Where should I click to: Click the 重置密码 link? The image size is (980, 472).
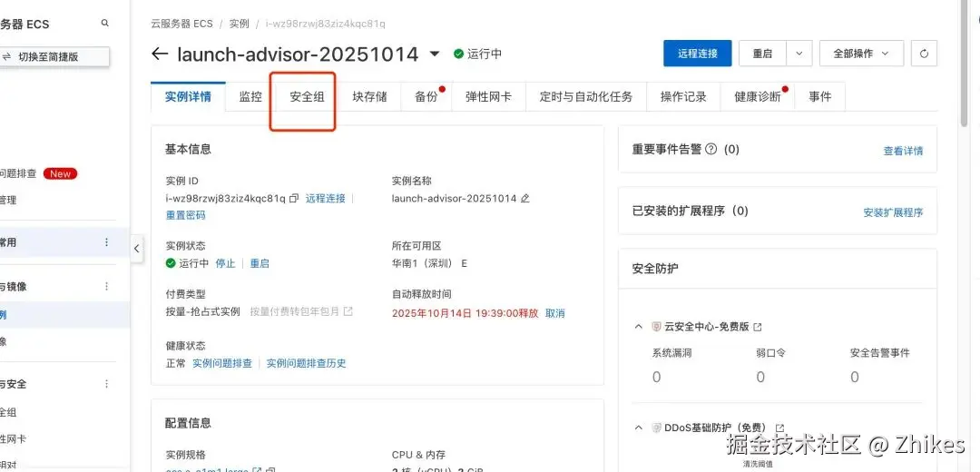point(185,215)
